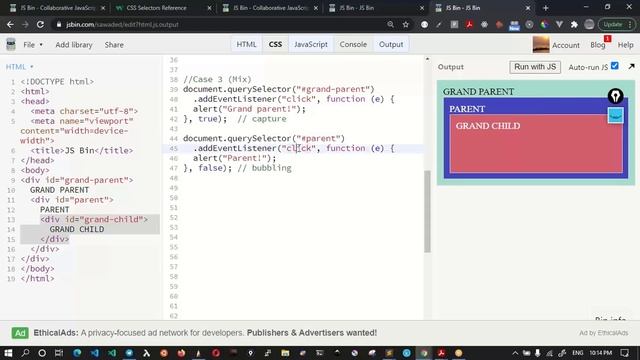Toggle the HTML panel tab
Viewport: 640px width, 360px height.
[x=246, y=44]
